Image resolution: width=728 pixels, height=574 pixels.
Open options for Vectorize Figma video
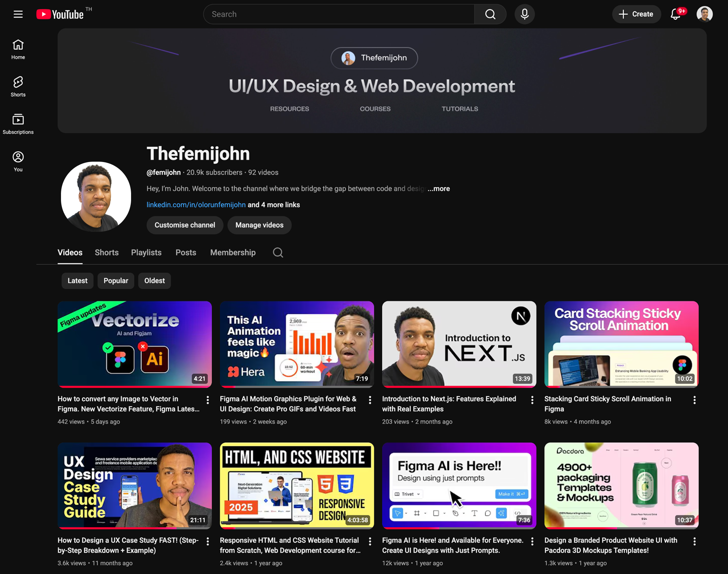208,400
